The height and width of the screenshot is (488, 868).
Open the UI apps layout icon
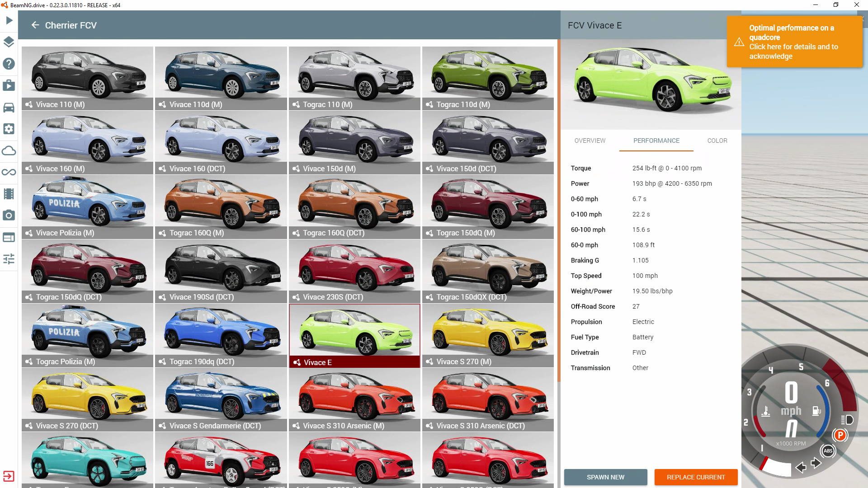point(9,237)
